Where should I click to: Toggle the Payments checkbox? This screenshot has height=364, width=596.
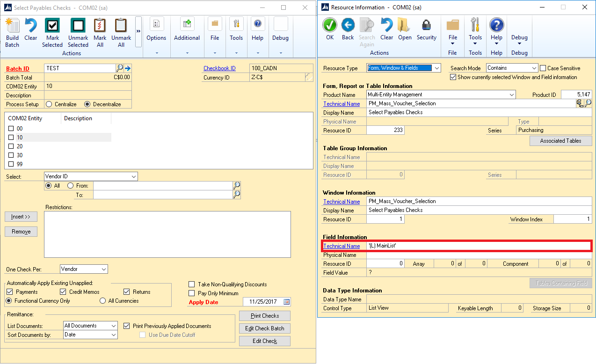click(x=11, y=292)
